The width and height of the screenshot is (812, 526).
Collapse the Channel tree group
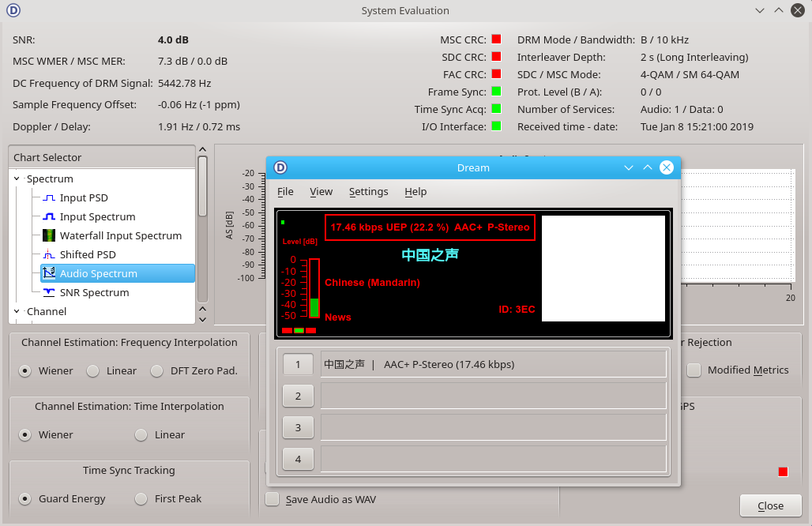(17, 311)
